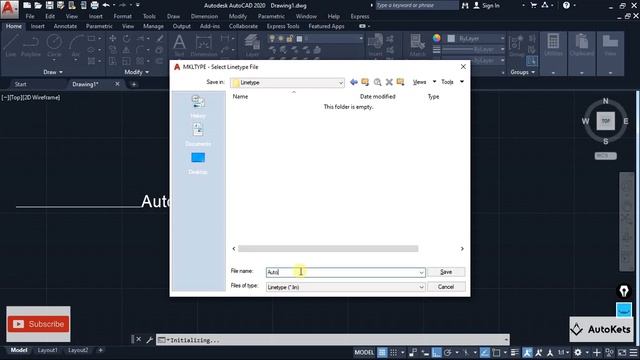The width and height of the screenshot is (640, 360).
Task: Open the Views dropdown in dialog
Action: click(424, 82)
